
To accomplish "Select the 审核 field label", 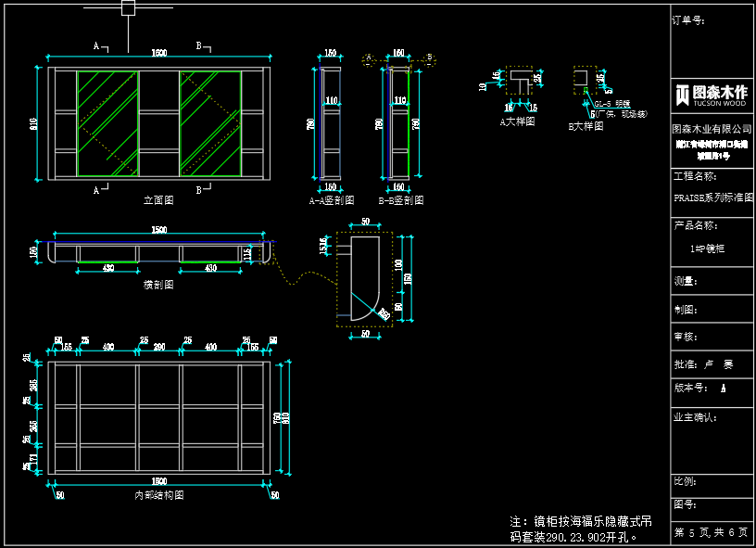I will [x=686, y=337].
